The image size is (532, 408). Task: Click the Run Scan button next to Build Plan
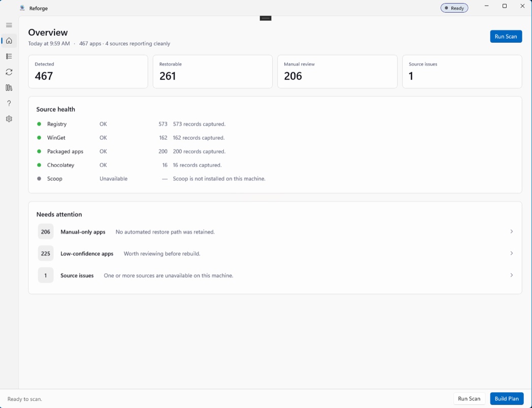tap(469, 399)
